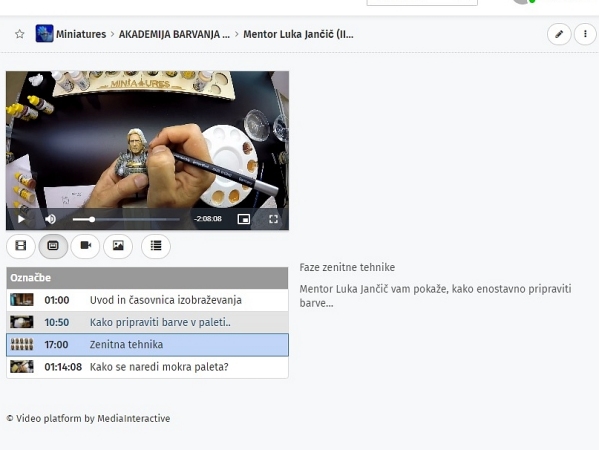Jump to marker Kako pripraviti barve v paleti
The height and width of the screenshot is (450, 600).
tap(160, 322)
